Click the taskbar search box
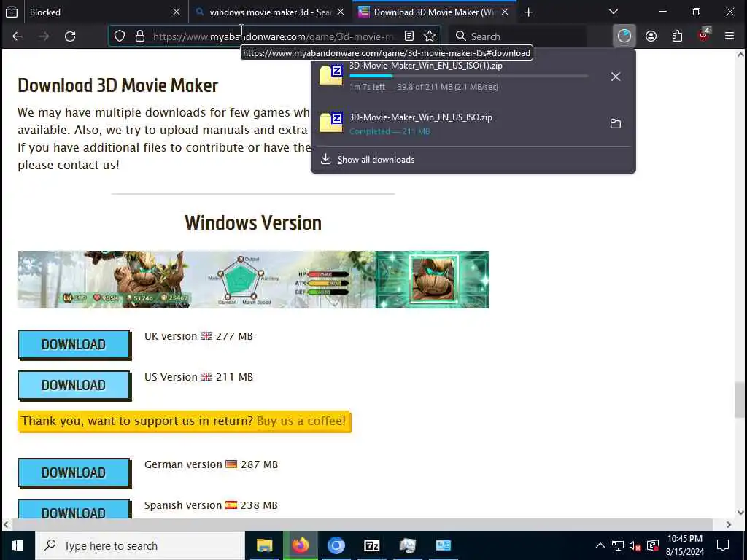This screenshot has height=560, width=747. (140, 545)
